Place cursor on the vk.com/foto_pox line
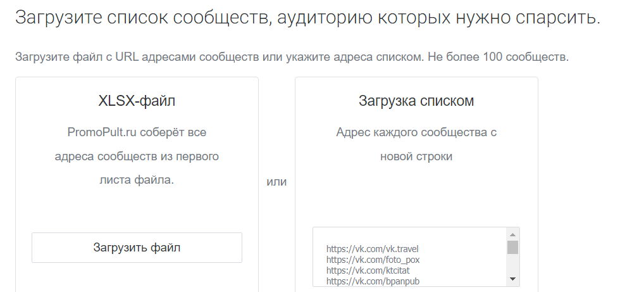644x292 pixels. point(373,259)
